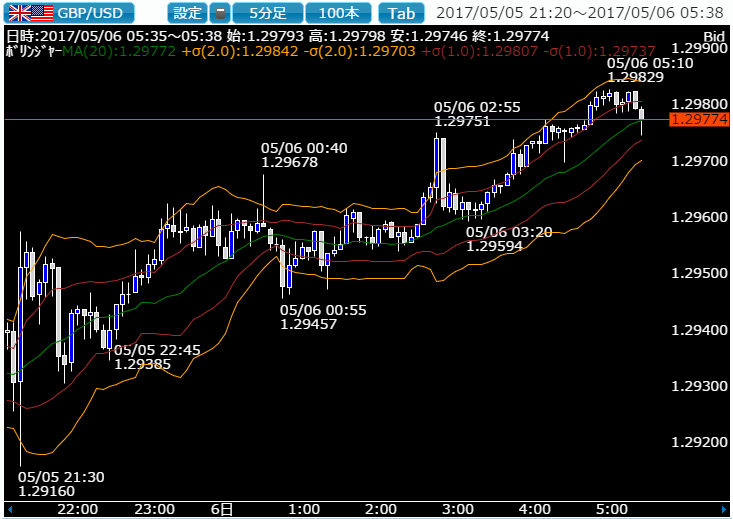733x519 pixels.
Task: Click the 05/06 03:20 price label 1.29594
Action: pos(509,238)
